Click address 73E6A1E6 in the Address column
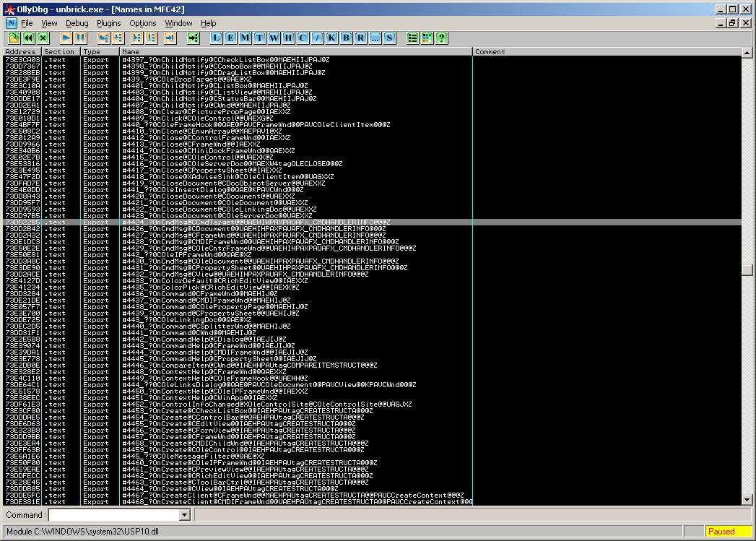Viewport: 756px width, 541px height. (x=22, y=456)
